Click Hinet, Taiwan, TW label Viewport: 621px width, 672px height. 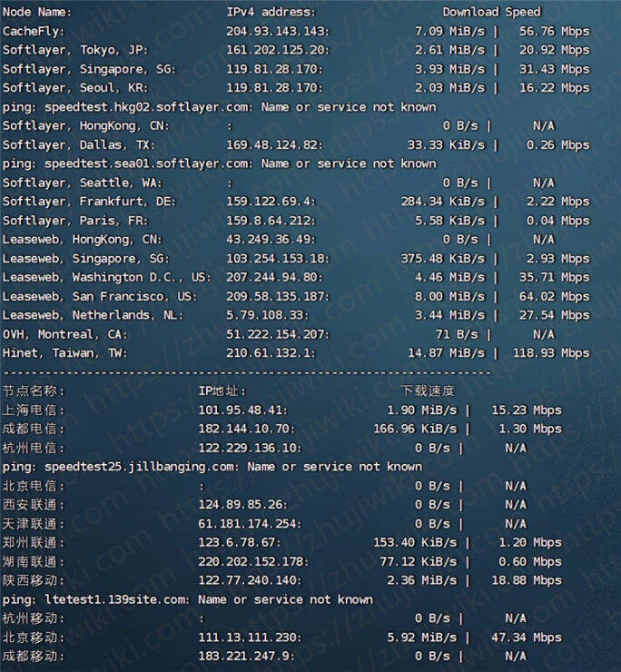64,353
